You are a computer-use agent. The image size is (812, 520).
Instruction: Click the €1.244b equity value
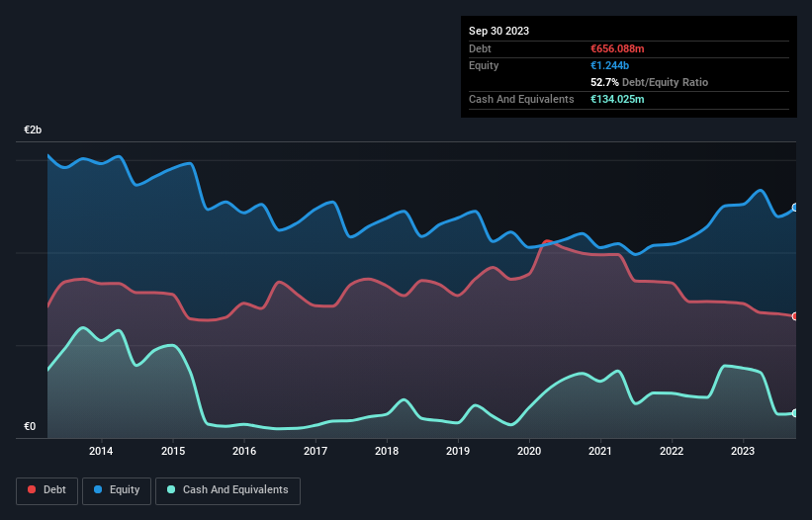pyautogui.click(x=609, y=65)
